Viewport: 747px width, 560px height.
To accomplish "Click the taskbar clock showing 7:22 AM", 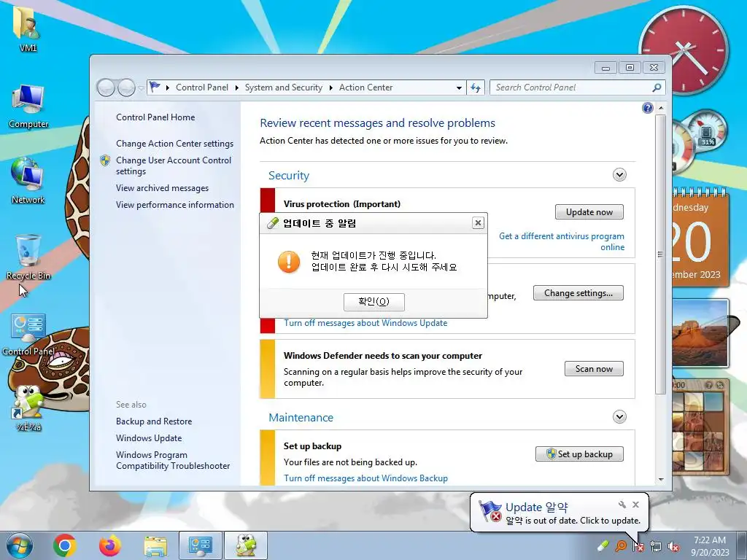I will 710,545.
